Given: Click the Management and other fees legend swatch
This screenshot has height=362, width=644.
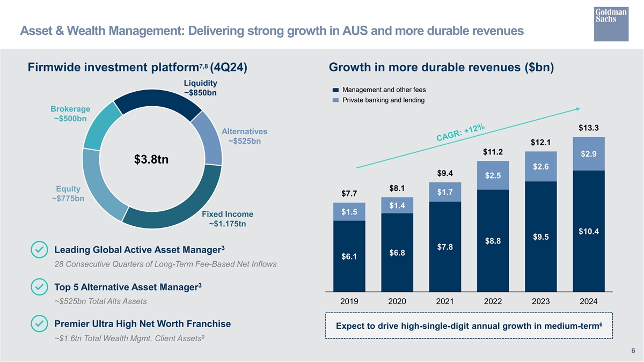Looking at the screenshot, I should 335,90.
